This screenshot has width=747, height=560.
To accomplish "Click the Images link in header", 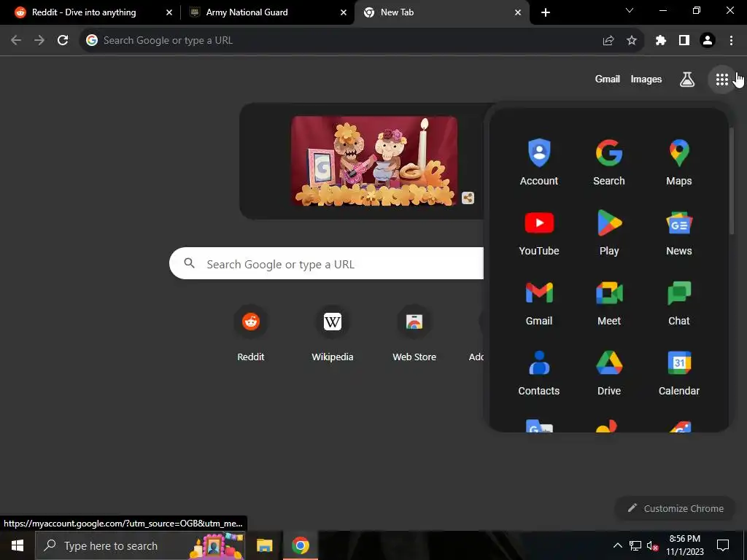I will click(x=646, y=79).
